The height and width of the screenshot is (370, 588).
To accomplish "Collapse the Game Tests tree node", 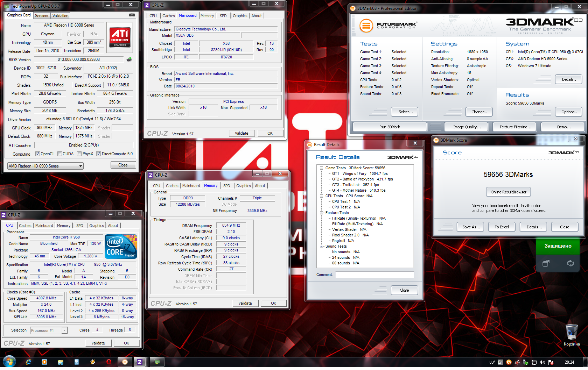I will 321,168.
